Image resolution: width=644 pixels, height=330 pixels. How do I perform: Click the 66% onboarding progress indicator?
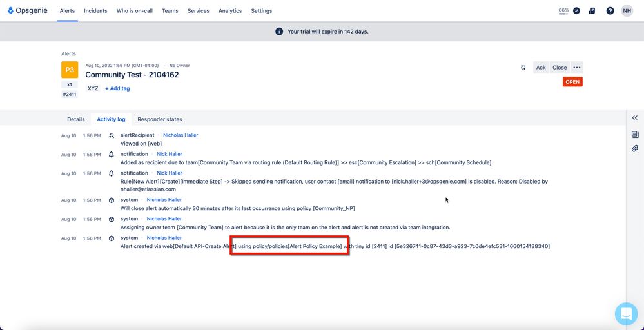(563, 11)
